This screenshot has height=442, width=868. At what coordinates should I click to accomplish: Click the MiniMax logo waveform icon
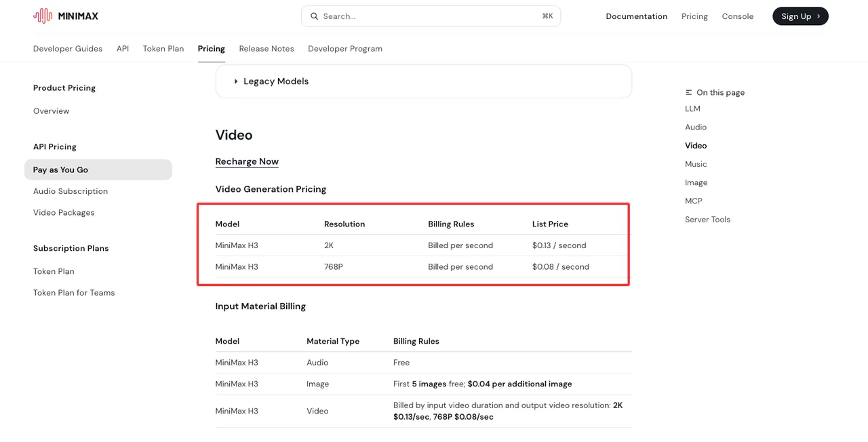[x=43, y=16]
